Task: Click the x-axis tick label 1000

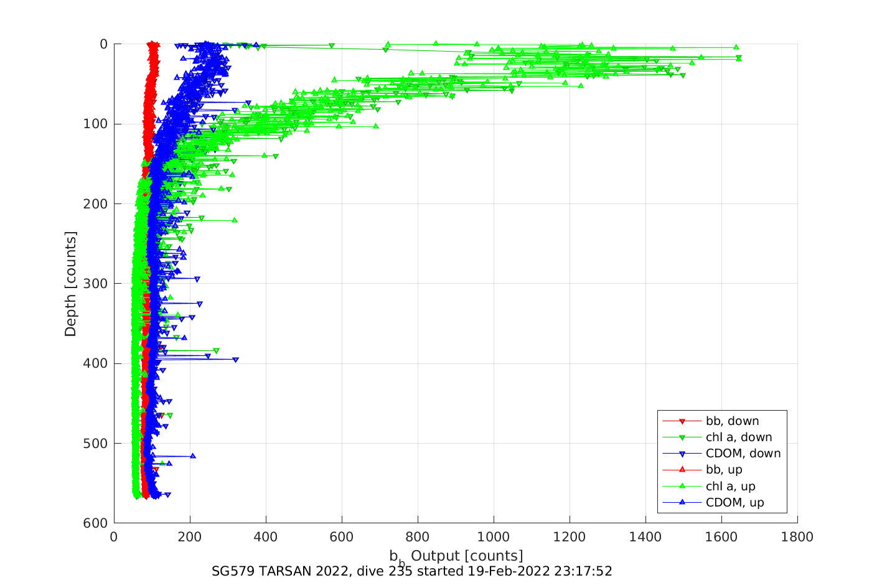Action: pyautogui.click(x=494, y=537)
